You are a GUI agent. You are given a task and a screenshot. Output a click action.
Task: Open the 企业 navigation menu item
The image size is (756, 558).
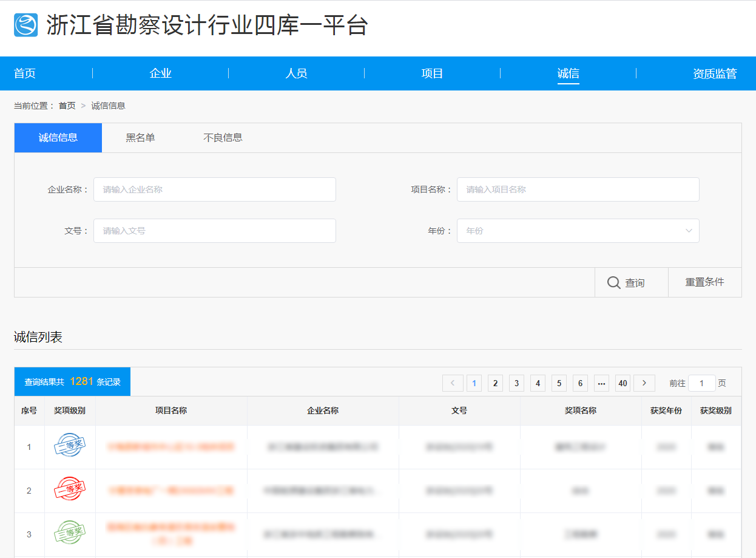161,73
